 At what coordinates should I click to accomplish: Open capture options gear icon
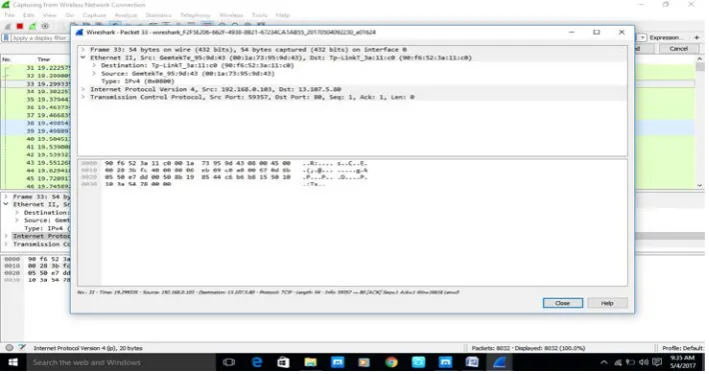tap(45, 26)
